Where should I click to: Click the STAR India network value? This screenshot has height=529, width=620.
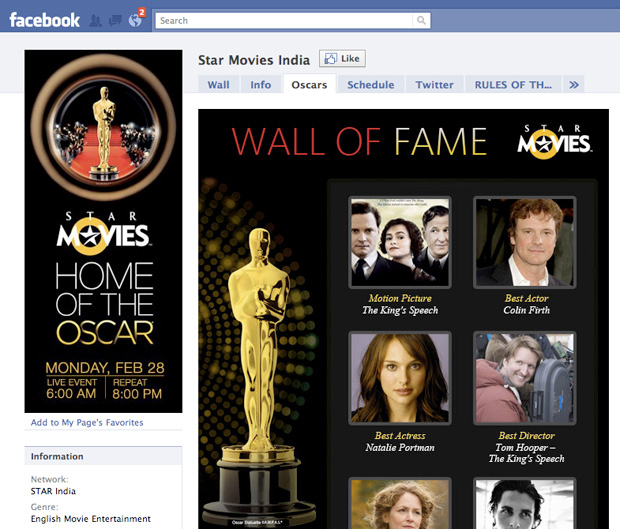point(53,491)
